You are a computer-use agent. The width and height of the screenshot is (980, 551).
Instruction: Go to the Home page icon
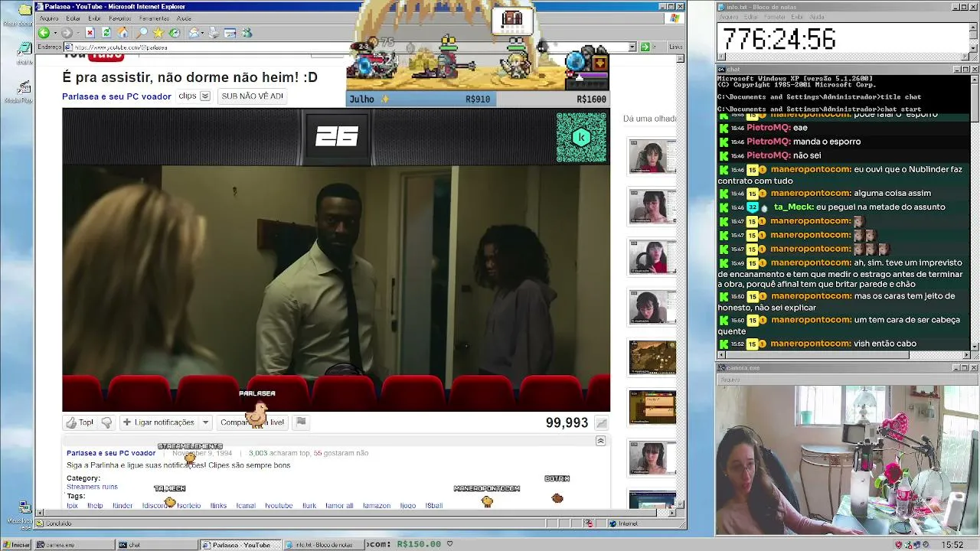pos(122,33)
